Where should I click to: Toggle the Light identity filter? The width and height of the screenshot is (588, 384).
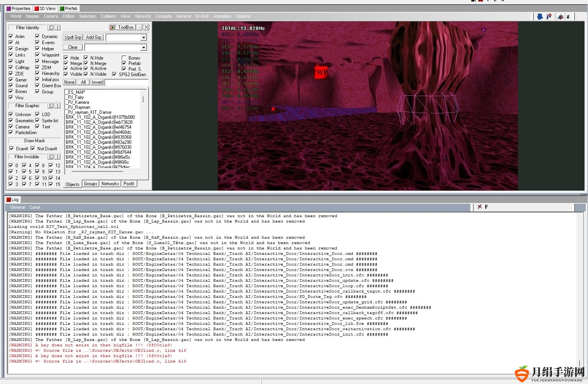[11, 61]
